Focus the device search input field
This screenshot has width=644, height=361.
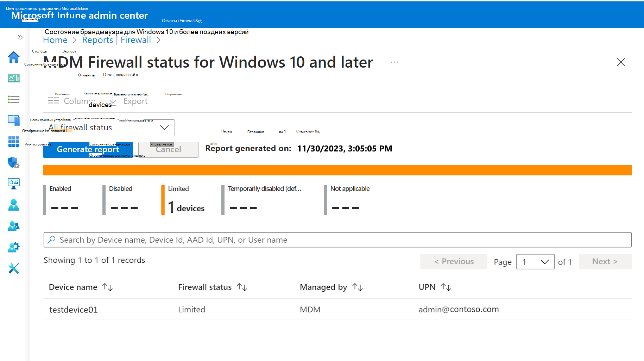point(337,240)
